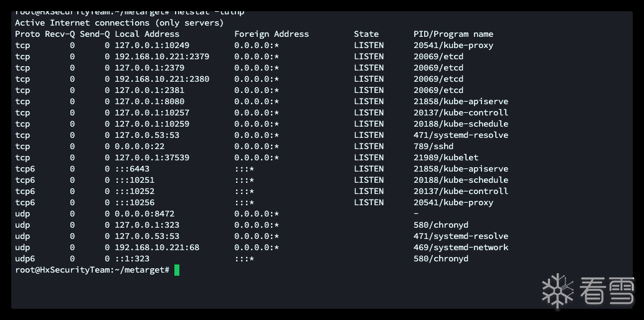Click the ::1:323 udp6 address
The width and height of the screenshot is (644, 320).
[x=132, y=258]
